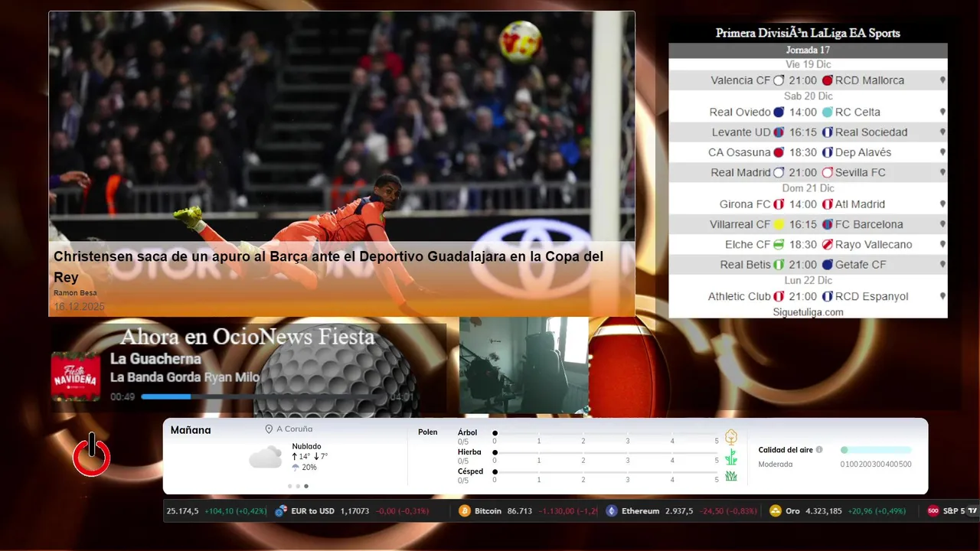Image resolution: width=980 pixels, height=551 pixels.
Task: Select the second weather carousel dot
Action: tap(298, 486)
